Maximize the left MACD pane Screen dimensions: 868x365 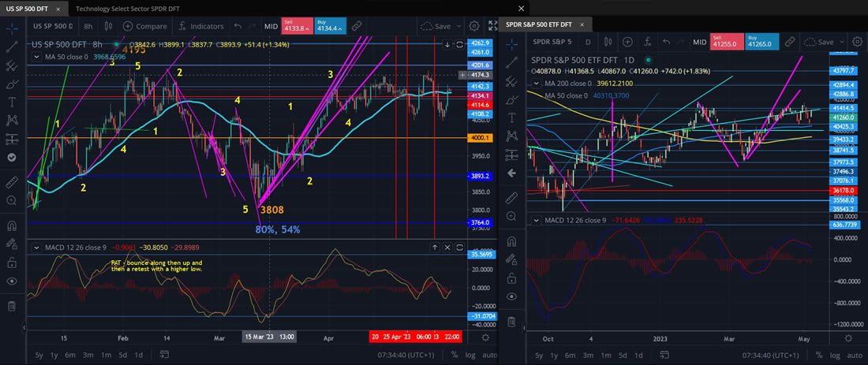click(459, 248)
